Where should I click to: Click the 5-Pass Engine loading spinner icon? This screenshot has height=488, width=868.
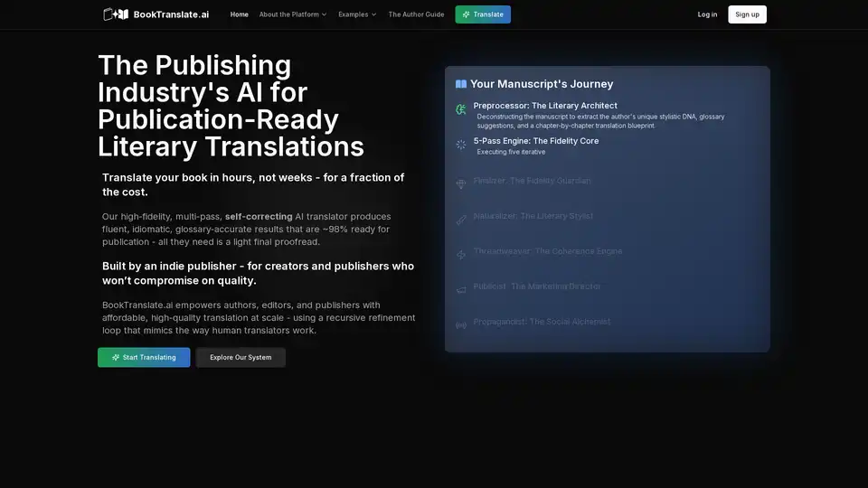coord(461,145)
